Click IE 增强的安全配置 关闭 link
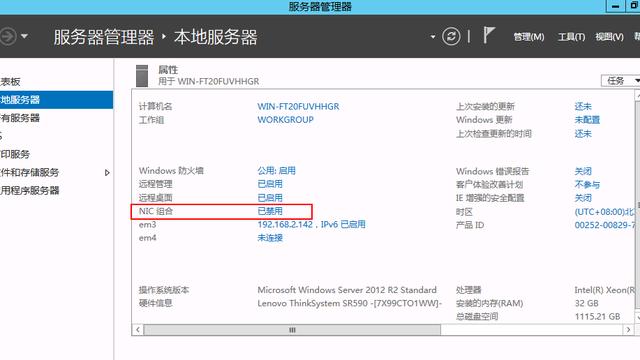The width and height of the screenshot is (640, 360). pos(583,198)
